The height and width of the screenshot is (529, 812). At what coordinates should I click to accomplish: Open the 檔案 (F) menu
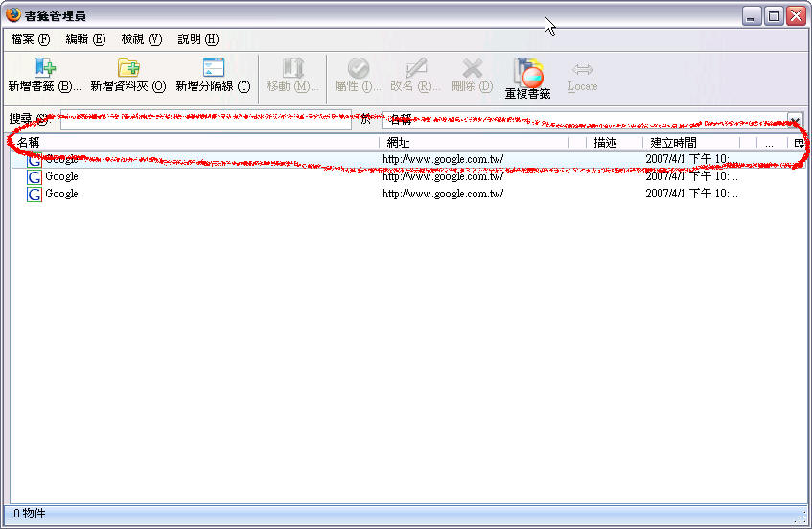[x=31, y=39]
